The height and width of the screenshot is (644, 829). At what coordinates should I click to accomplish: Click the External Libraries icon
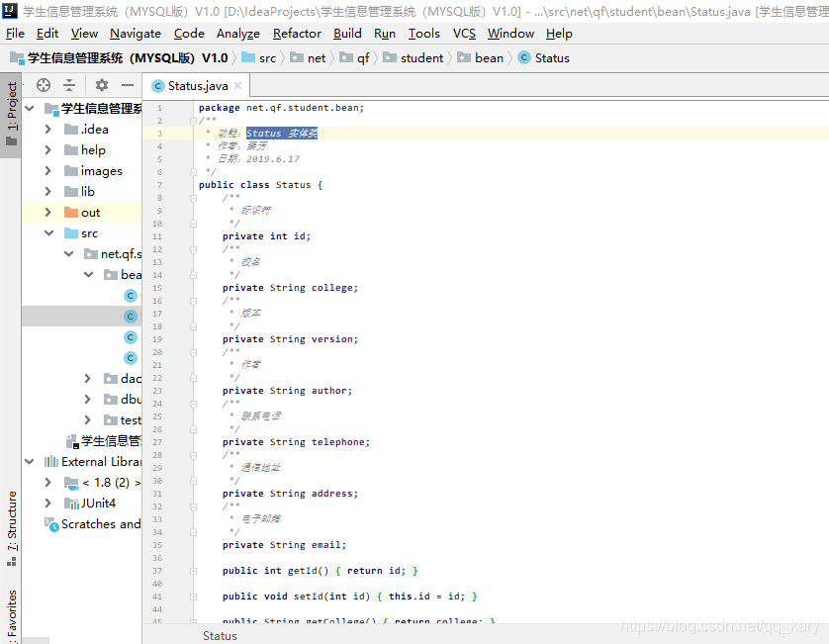pos(51,462)
